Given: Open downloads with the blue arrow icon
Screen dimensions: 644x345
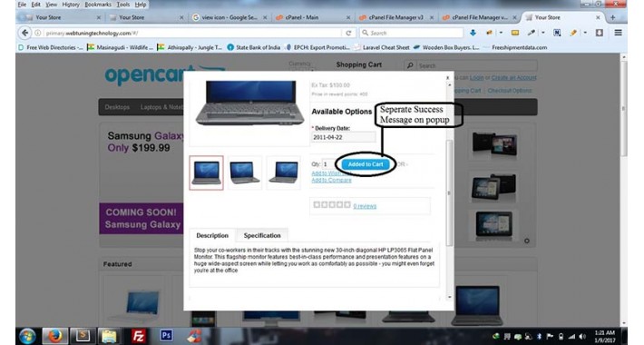Looking at the screenshot, I should (x=473, y=33).
